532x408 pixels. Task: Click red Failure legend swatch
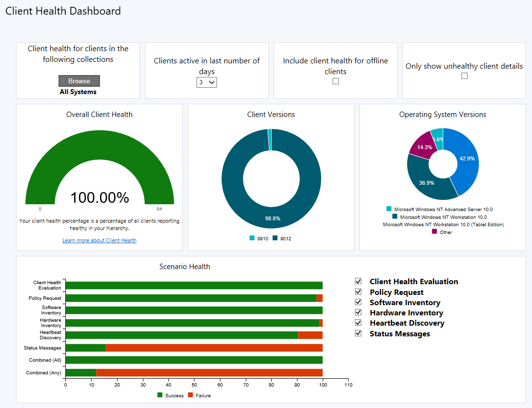[x=191, y=395]
